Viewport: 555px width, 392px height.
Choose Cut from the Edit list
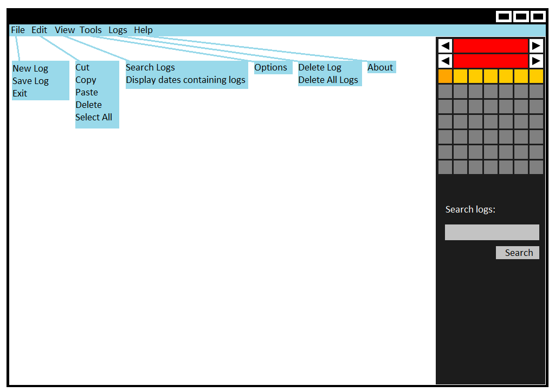click(82, 67)
